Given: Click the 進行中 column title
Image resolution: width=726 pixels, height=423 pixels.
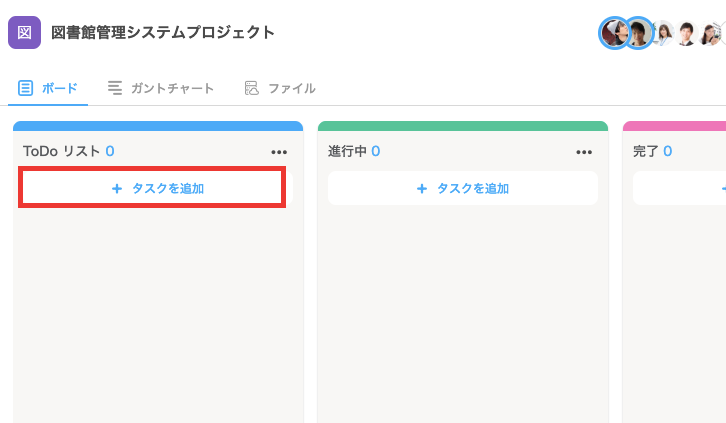Looking at the screenshot, I should coord(347,151).
